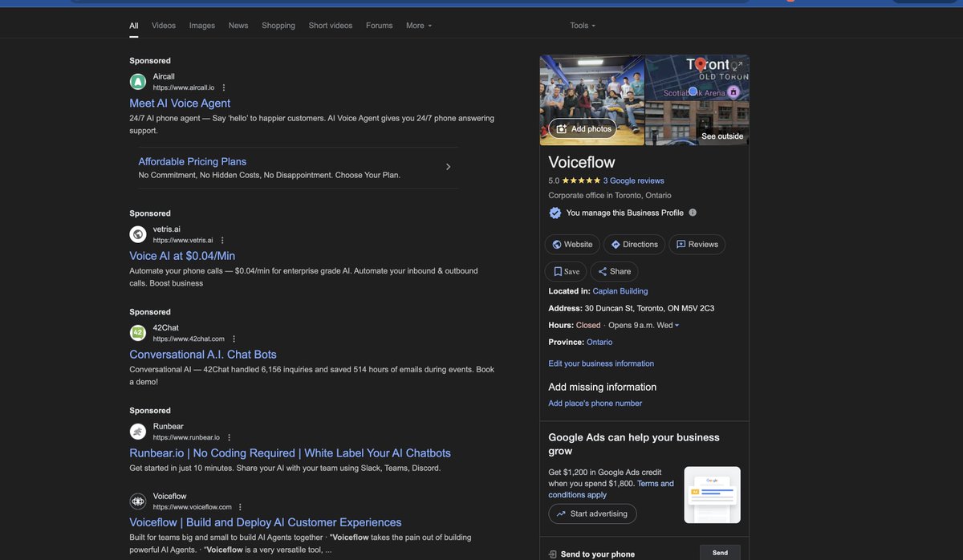The image size is (963, 560).
Task: Click the Voiceflow favicon
Action: [x=138, y=501]
